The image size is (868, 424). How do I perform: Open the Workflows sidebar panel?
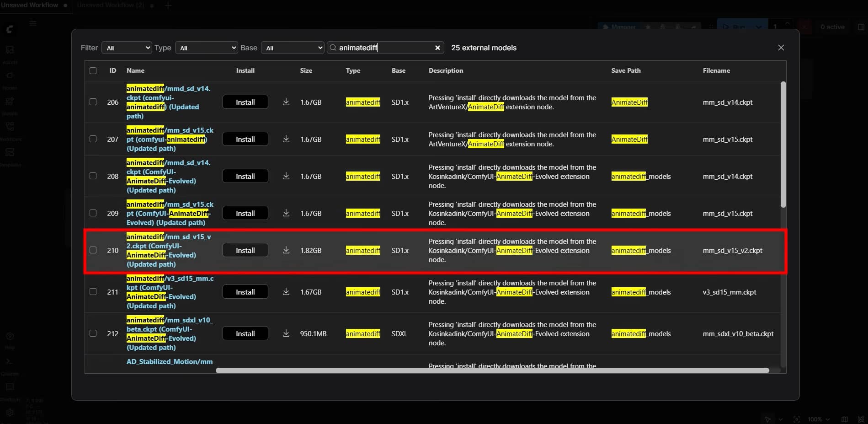pos(10,130)
